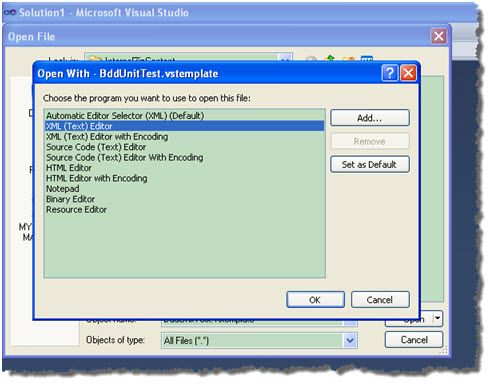
Task: Select the HTML Editor entry
Action: click(184, 168)
